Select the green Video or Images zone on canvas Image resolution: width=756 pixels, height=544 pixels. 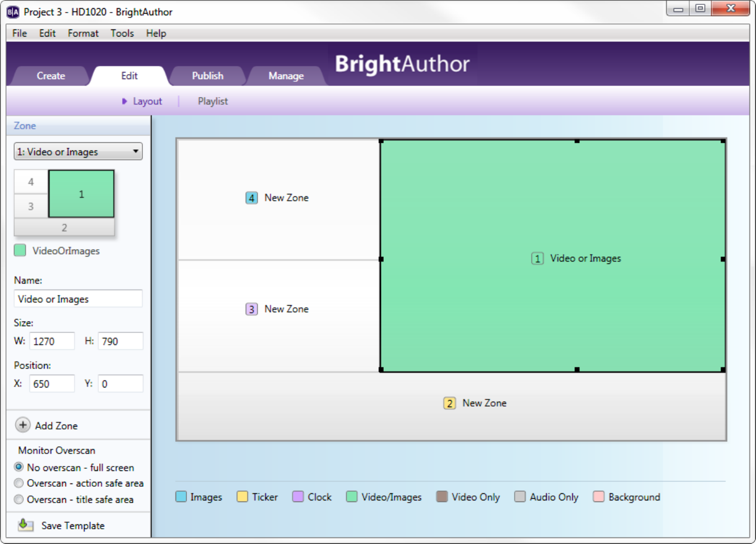(552, 256)
